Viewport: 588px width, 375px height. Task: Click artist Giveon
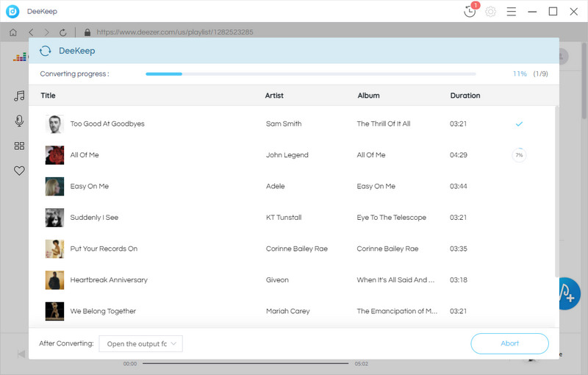(x=277, y=280)
